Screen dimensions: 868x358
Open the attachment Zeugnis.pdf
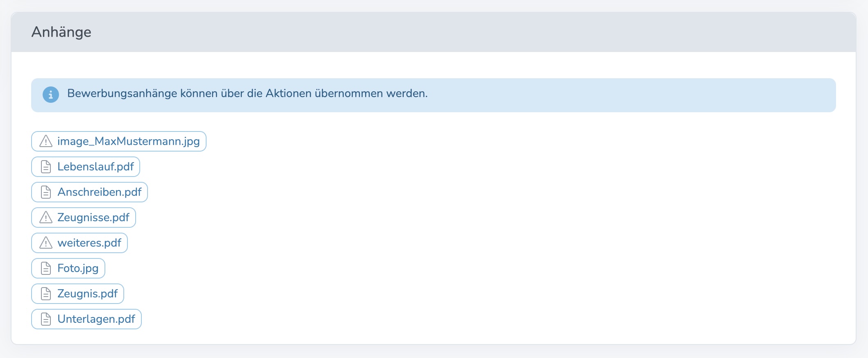[87, 294]
